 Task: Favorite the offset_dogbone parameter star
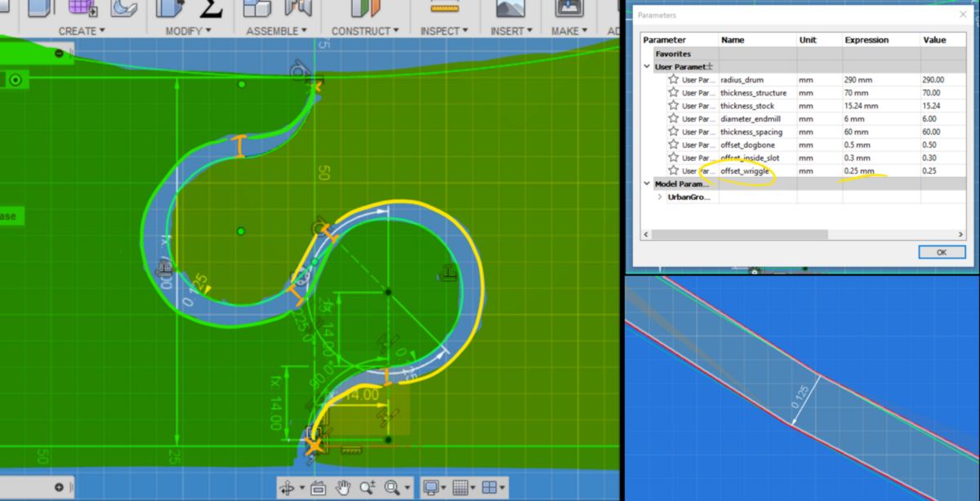click(674, 144)
